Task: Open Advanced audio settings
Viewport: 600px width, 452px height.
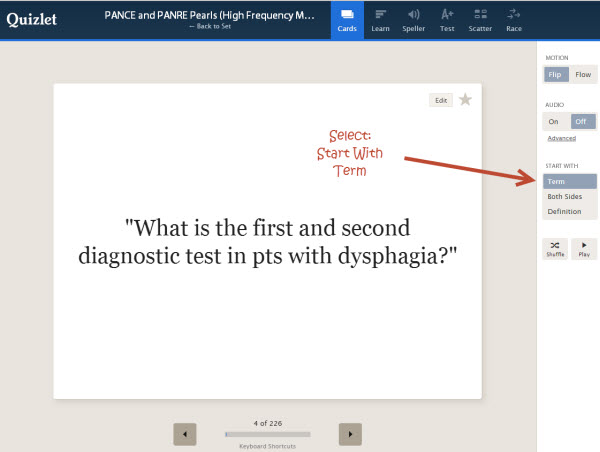Action: coord(561,138)
